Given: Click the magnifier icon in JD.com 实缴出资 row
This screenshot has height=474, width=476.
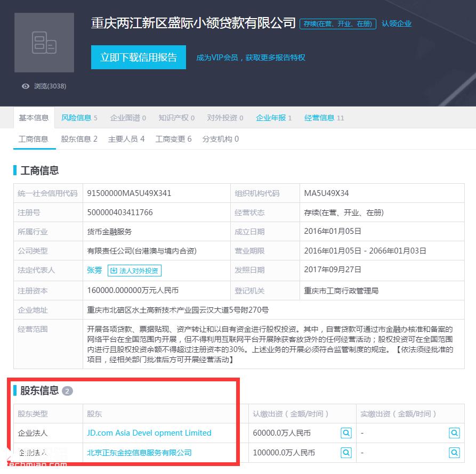Looking at the screenshot, I should [454, 433].
